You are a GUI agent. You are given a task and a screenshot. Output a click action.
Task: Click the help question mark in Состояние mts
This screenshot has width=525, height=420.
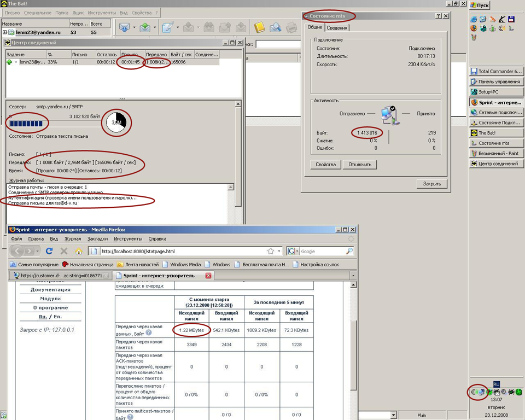439,16
